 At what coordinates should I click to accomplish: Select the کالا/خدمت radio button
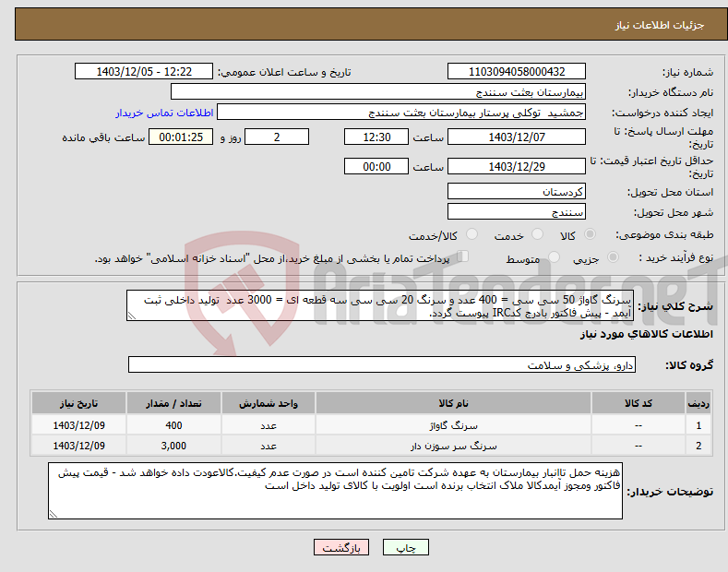pos(471,234)
